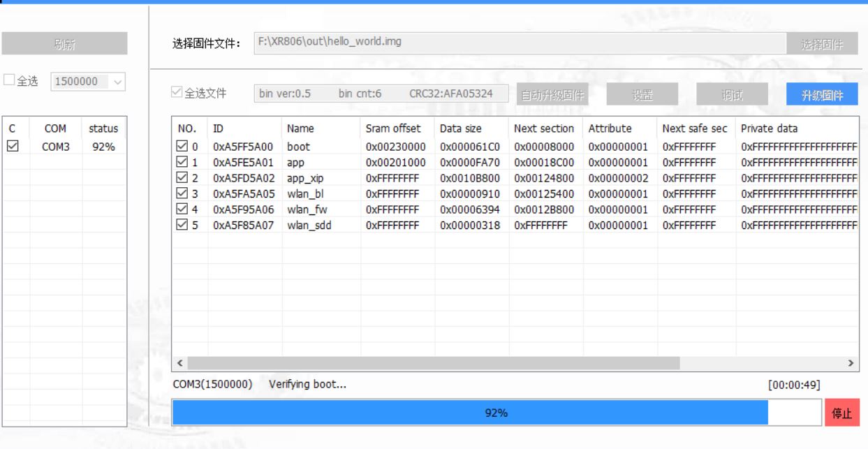The height and width of the screenshot is (449, 868).
Task: Select the COM3 port name cell
Action: click(57, 147)
